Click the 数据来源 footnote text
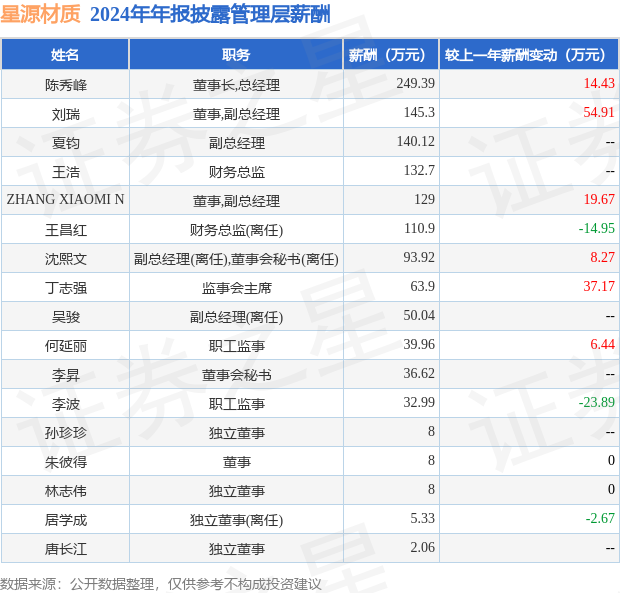 pos(161,584)
